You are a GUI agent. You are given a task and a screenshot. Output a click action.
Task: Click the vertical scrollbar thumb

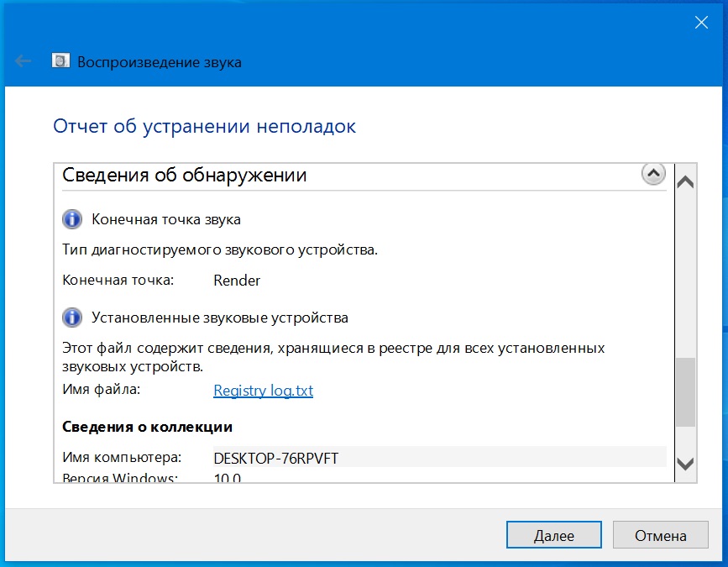coord(685,391)
